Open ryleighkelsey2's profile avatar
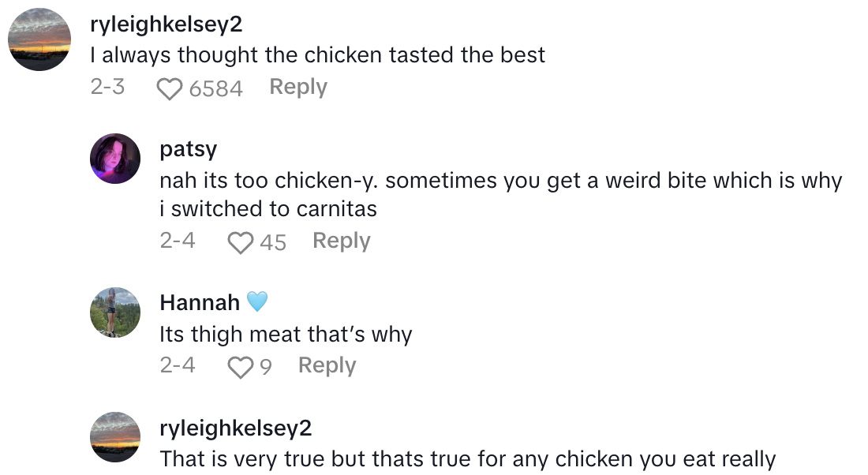This screenshot has height=475, width=868. click(38, 37)
